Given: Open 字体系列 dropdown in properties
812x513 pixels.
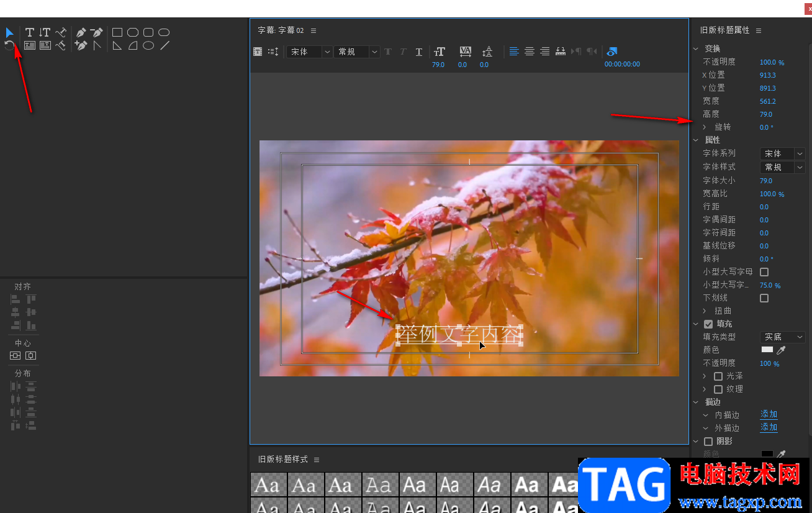Looking at the screenshot, I should [782, 153].
